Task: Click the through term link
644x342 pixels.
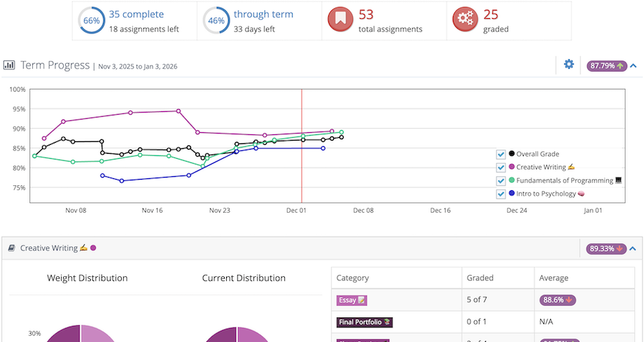Action: point(263,14)
